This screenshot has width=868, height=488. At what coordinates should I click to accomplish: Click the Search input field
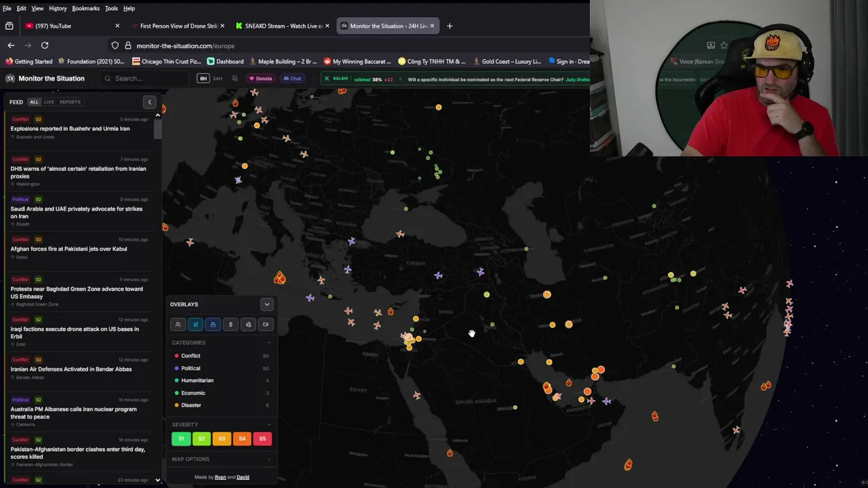click(x=144, y=79)
